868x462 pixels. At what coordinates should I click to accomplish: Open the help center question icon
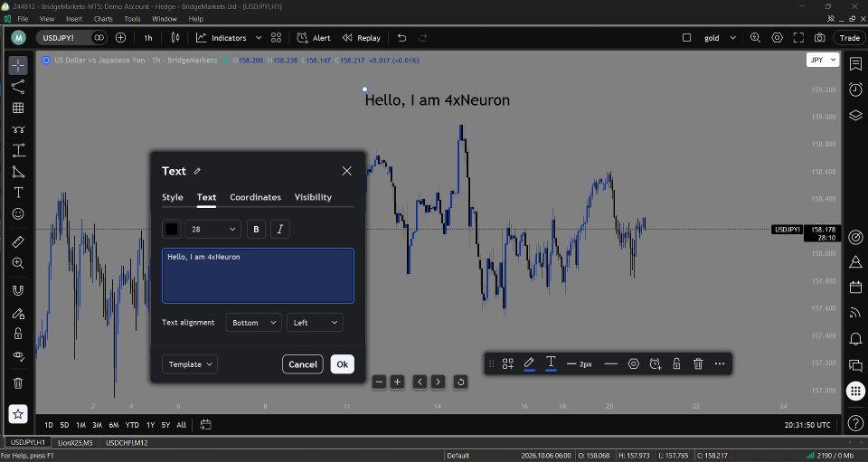point(855,424)
